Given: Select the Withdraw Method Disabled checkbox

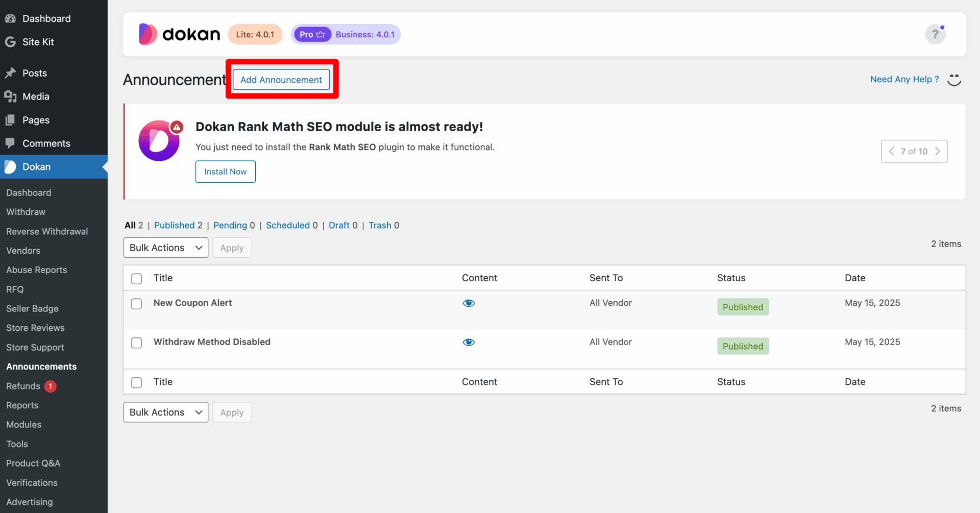Looking at the screenshot, I should 136,343.
